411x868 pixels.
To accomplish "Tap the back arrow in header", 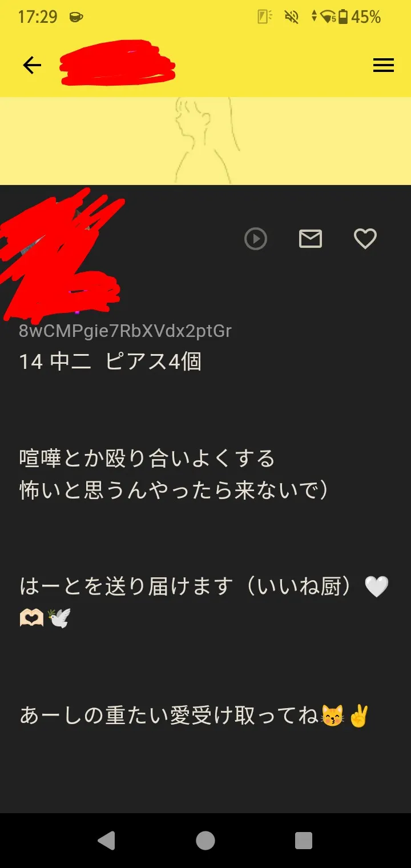I will [32, 66].
